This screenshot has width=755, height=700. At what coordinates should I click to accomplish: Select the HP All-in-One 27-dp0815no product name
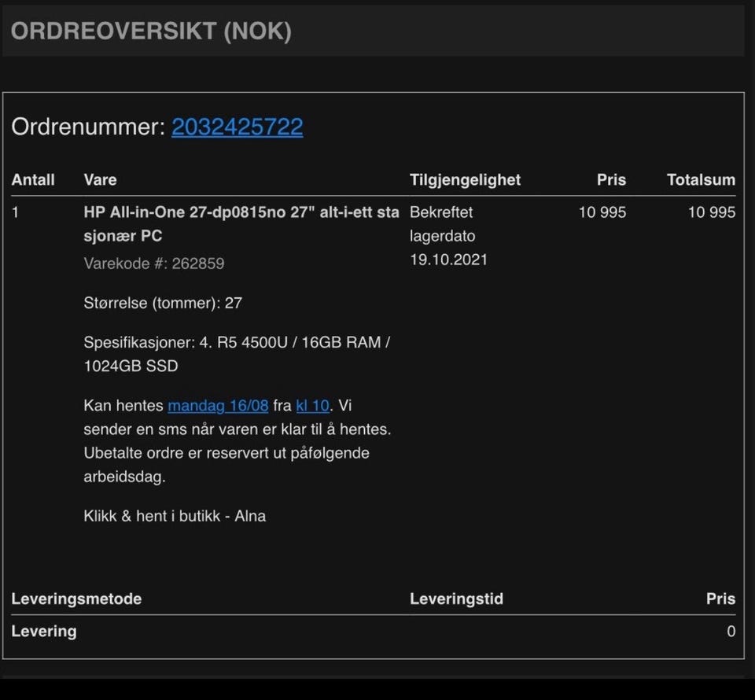[x=241, y=224]
